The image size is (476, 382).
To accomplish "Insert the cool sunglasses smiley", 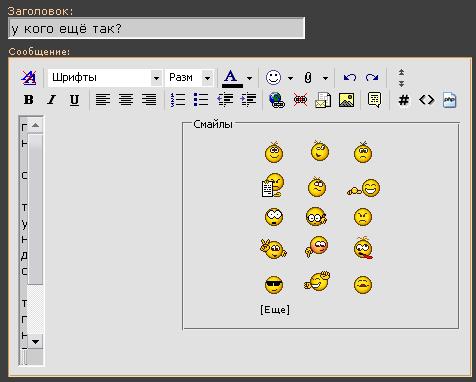I will 274,285.
